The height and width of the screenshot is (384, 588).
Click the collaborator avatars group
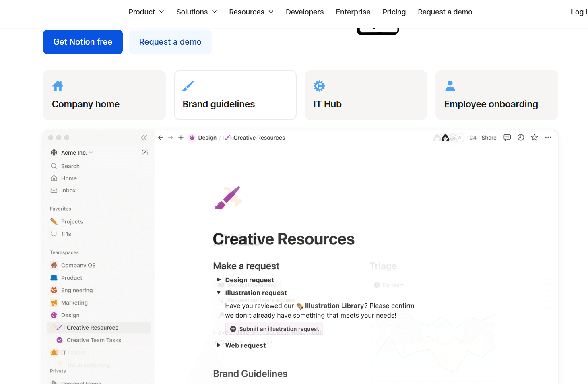(449, 138)
